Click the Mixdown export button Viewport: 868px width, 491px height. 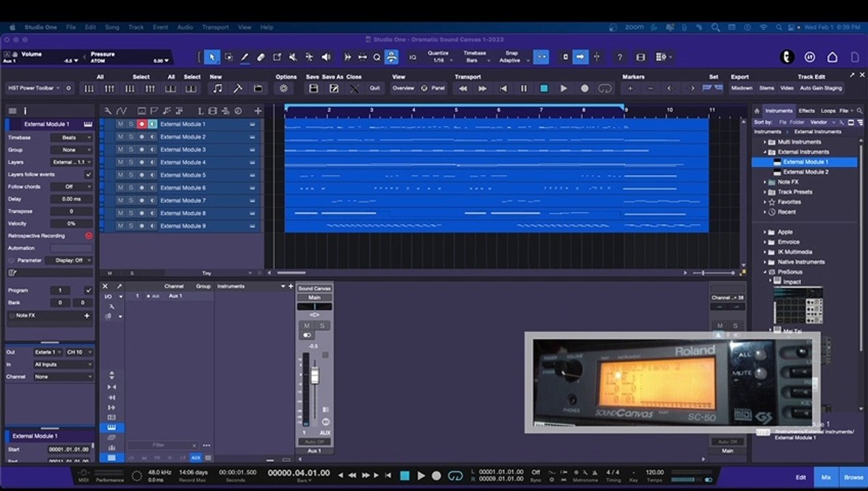click(x=742, y=88)
